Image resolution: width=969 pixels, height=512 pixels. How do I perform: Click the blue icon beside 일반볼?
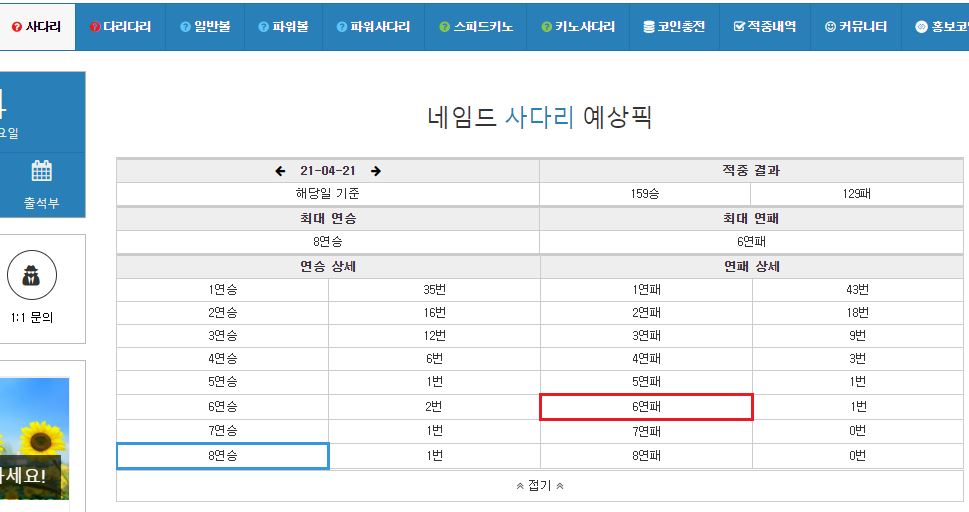pos(185,27)
